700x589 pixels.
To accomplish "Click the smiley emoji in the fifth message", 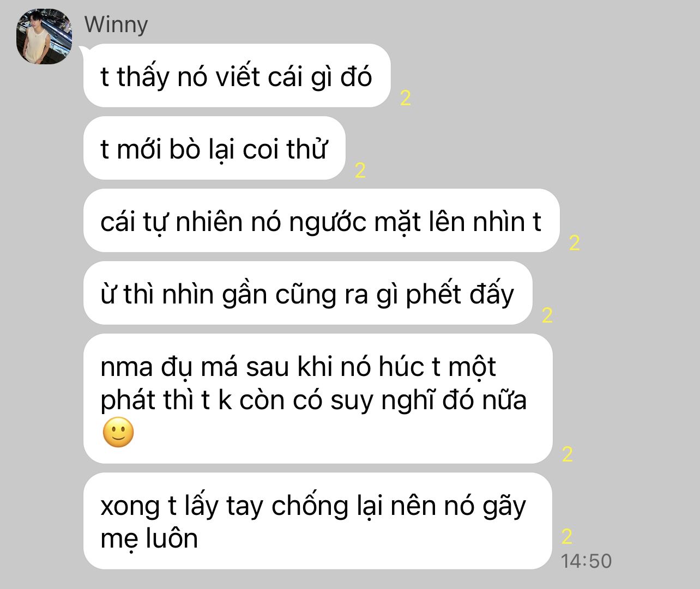I will (x=118, y=433).
